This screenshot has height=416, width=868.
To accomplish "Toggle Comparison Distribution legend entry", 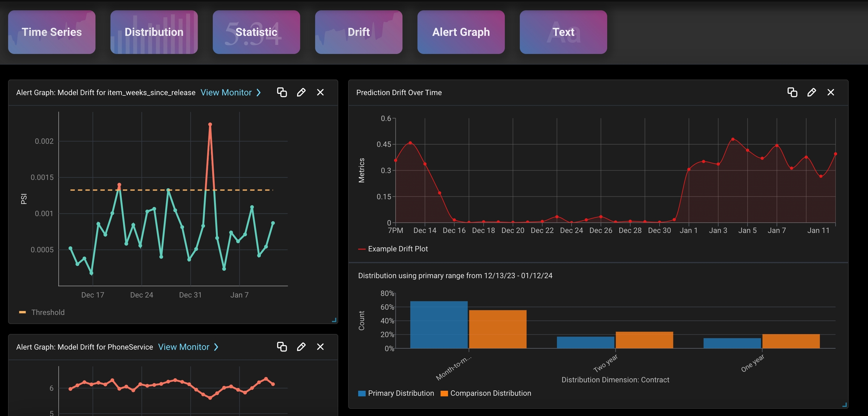I will (490, 393).
